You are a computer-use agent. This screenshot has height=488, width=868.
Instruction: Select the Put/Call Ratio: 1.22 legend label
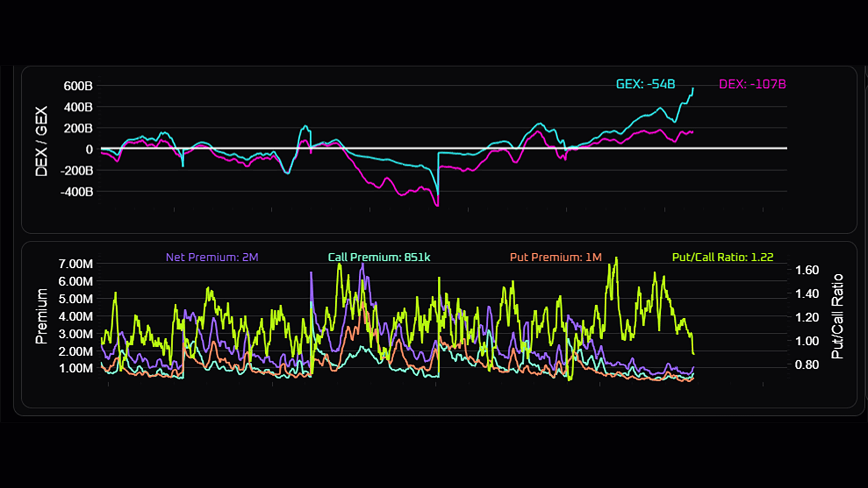click(722, 257)
